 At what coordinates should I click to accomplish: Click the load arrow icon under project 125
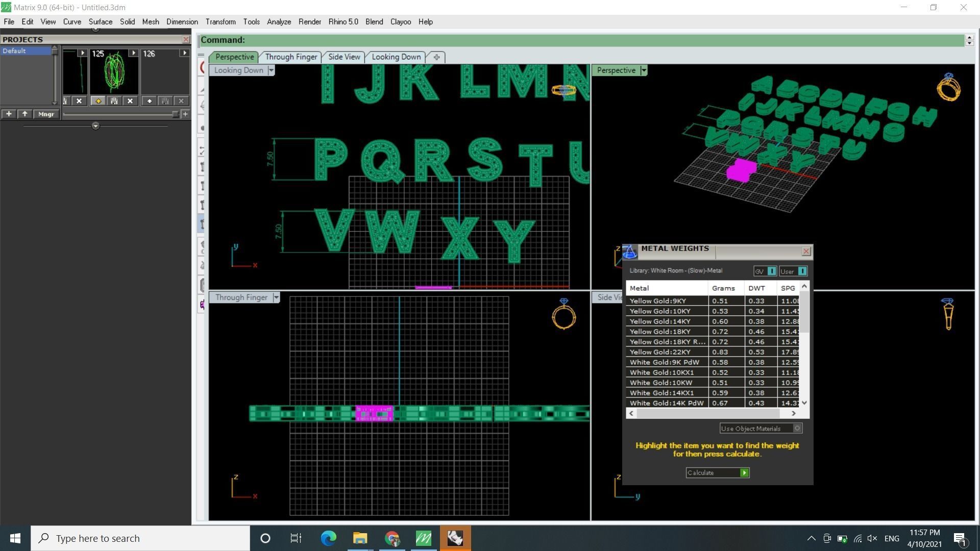click(98, 101)
